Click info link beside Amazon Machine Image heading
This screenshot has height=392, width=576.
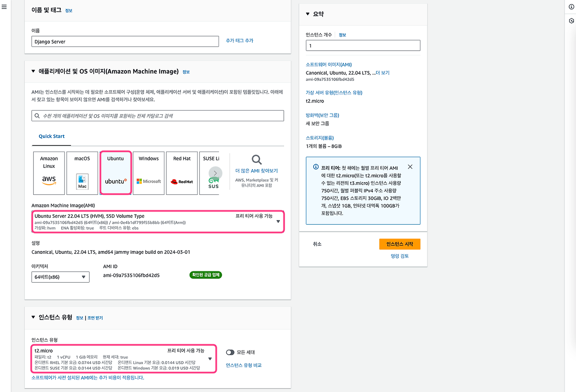point(186,72)
